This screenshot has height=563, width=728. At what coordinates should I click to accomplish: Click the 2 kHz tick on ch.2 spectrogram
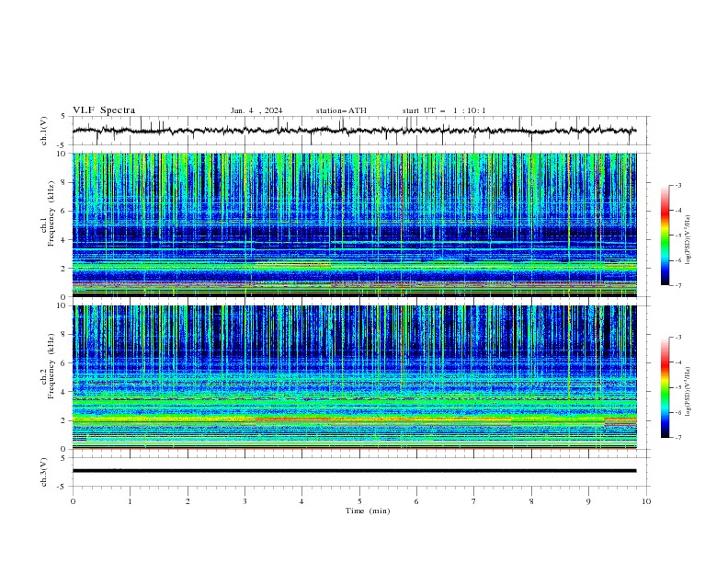(x=65, y=420)
